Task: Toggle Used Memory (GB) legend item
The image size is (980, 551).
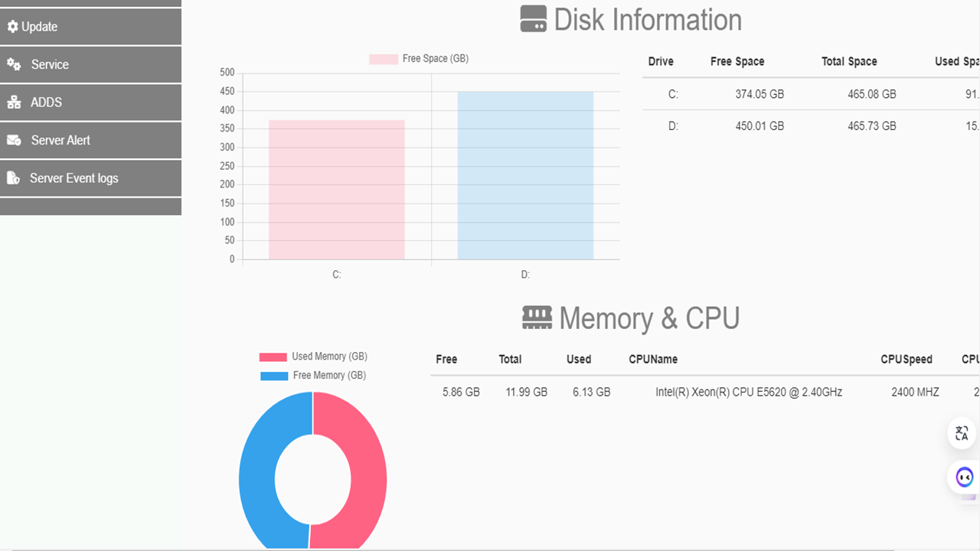Action: click(313, 357)
